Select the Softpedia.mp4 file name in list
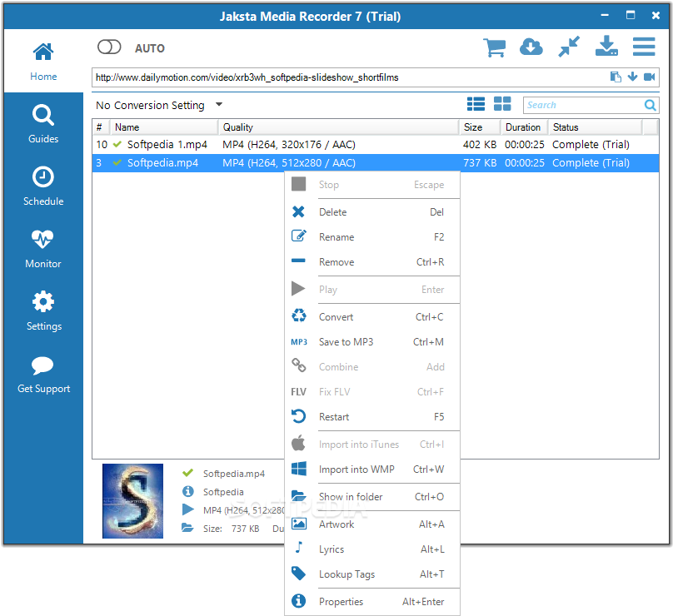The height and width of the screenshot is (616, 673). (162, 163)
